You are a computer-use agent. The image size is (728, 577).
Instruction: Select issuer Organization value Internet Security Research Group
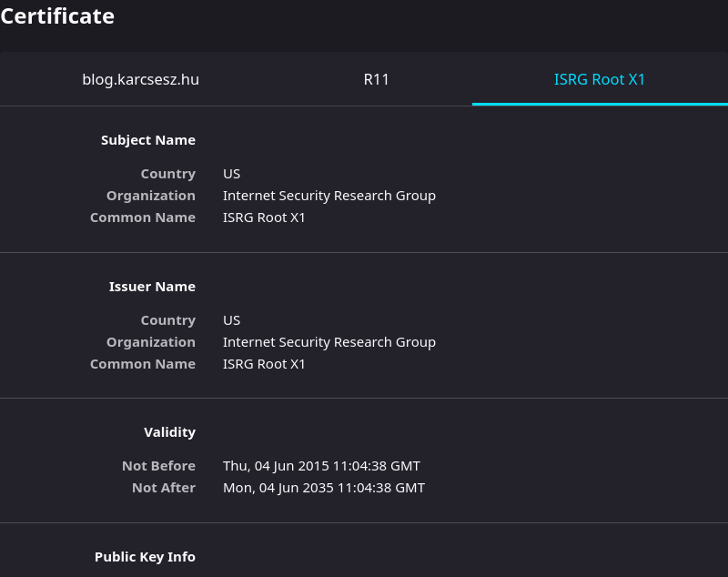pyautogui.click(x=329, y=342)
